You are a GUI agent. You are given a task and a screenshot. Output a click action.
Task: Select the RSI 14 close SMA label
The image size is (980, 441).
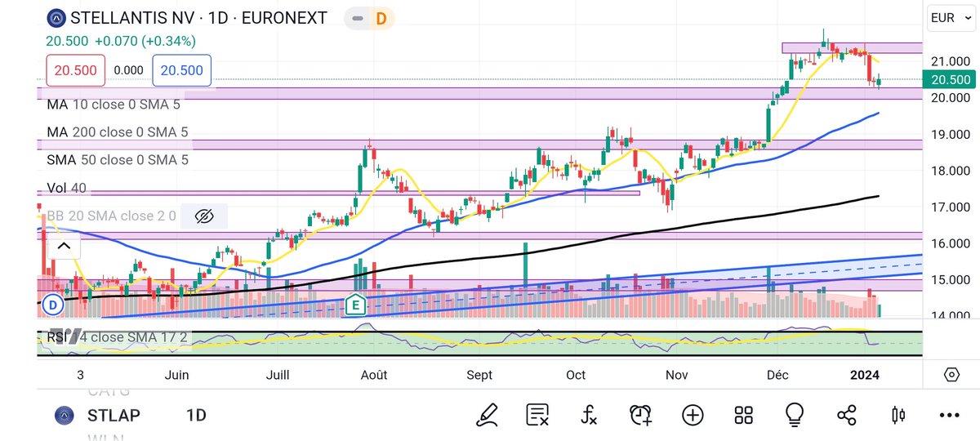point(117,337)
